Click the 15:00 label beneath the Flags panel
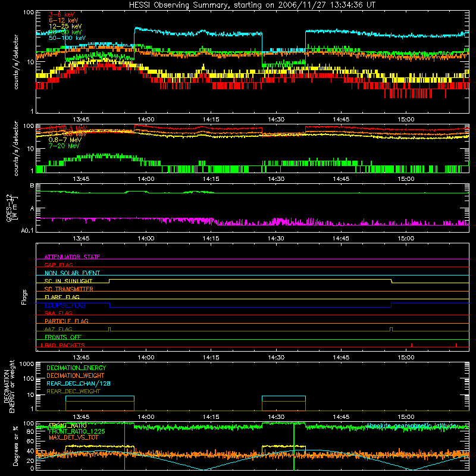This screenshot has width=476, height=476. pos(406,358)
